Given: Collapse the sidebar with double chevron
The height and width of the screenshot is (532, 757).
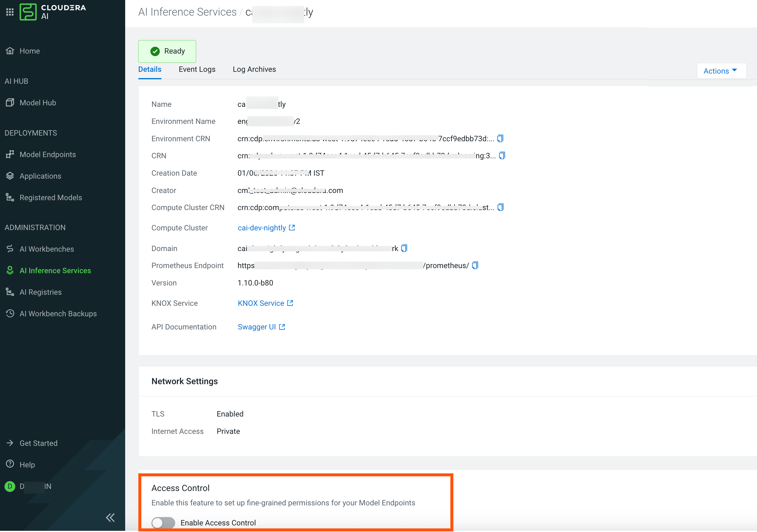Looking at the screenshot, I should pos(110,518).
